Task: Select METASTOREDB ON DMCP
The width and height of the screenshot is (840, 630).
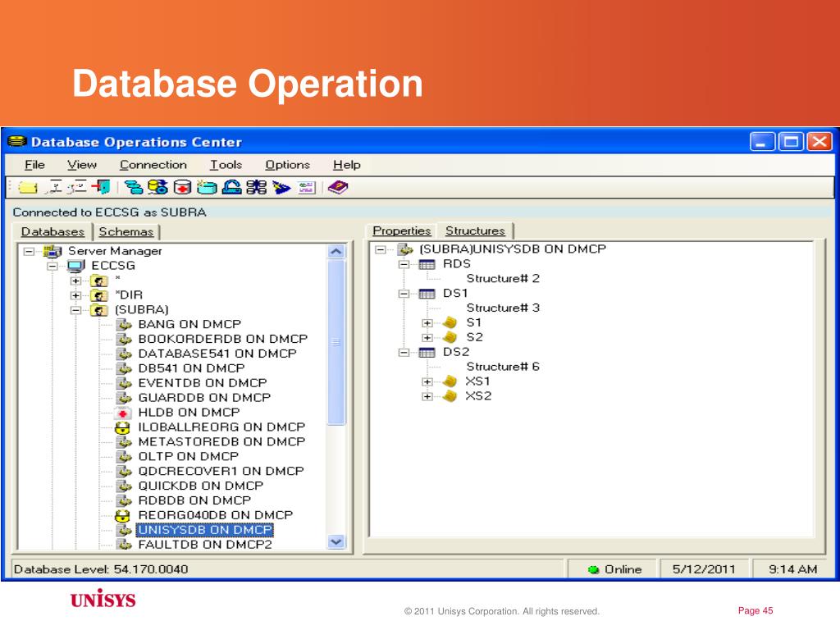Action: [x=221, y=442]
